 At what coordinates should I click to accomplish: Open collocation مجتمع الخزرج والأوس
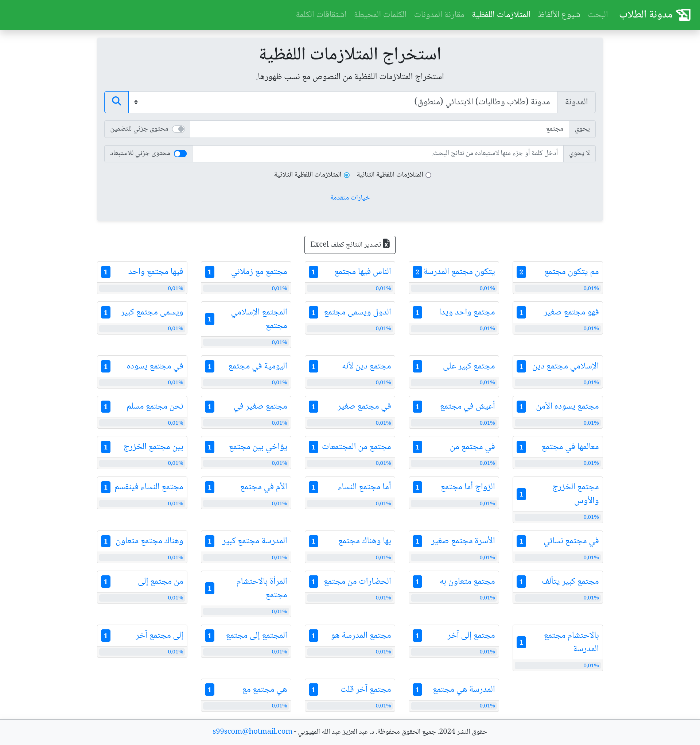tap(575, 494)
